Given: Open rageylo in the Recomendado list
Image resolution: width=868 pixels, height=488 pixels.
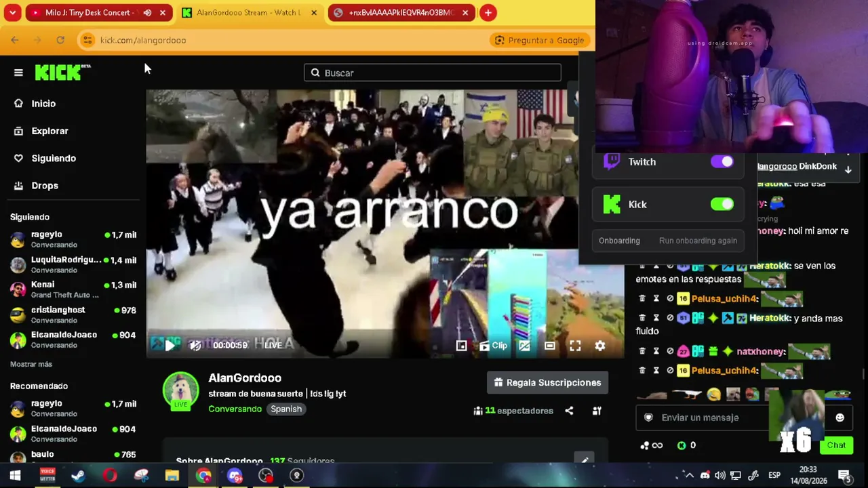Looking at the screenshot, I should pyautogui.click(x=73, y=408).
